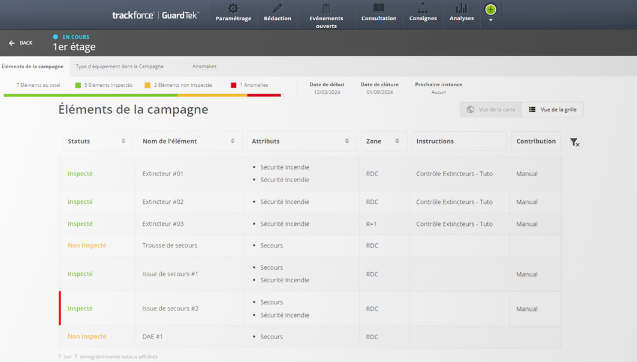The height and width of the screenshot is (362, 637).
Task: Open Contrôle Extincteurs - Tuto for Extincteur #03
Action: pos(454,224)
